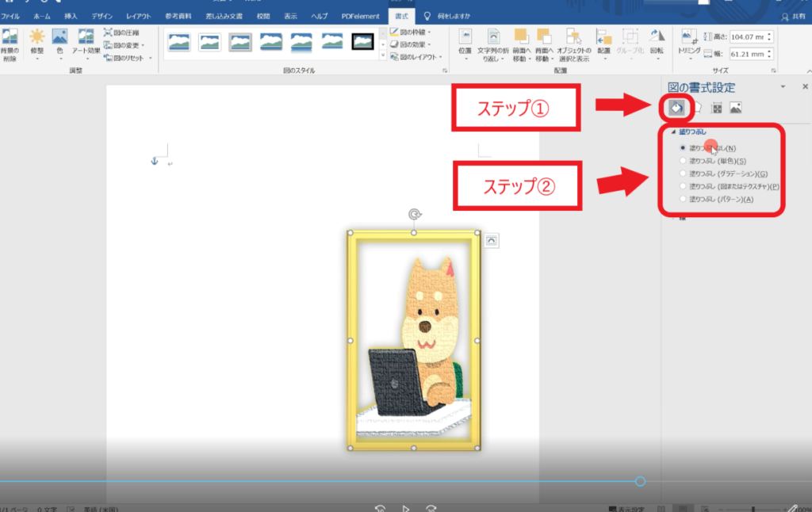This screenshot has width=812, height=512.
Task: Click the layout options icon beside the image
Action: 491,240
